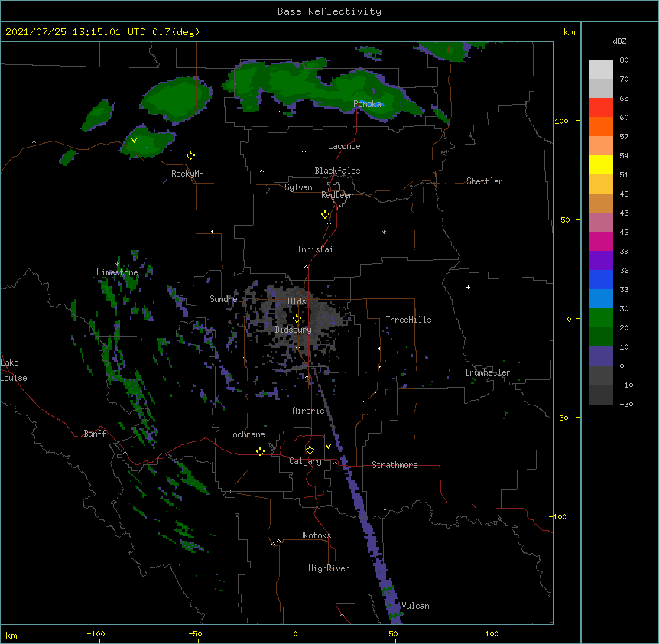Image resolution: width=659 pixels, height=644 pixels.
Task: Click the Cochrane city label
Action: point(246,434)
